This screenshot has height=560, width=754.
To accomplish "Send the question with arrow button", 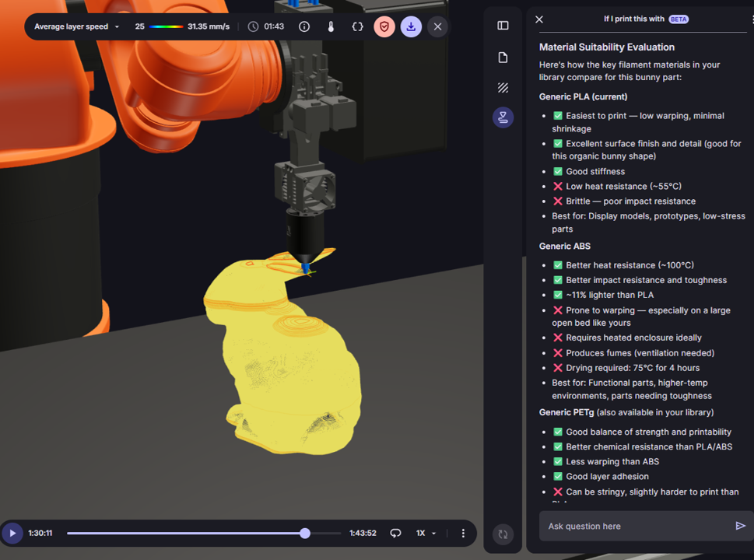I will pos(740,526).
